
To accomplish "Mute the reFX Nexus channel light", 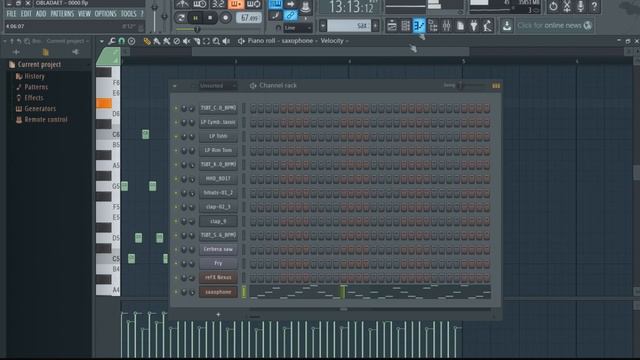I will coord(176,278).
